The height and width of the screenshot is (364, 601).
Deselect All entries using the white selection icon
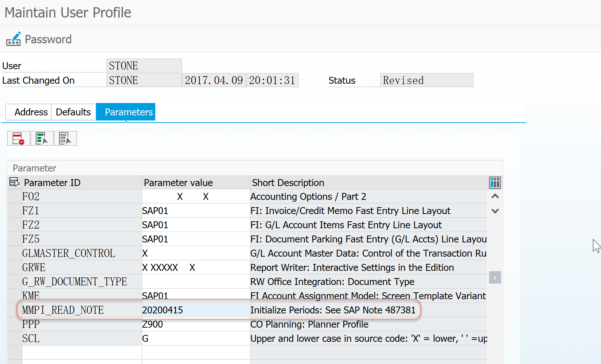click(x=65, y=138)
